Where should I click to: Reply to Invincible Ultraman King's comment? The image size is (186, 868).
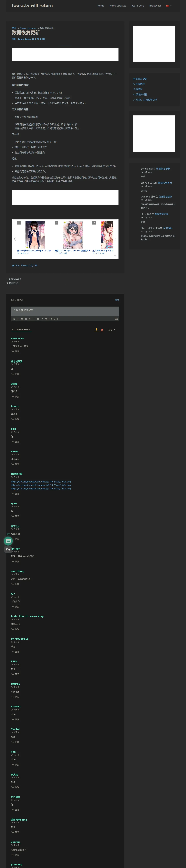[x=15, y=629]
